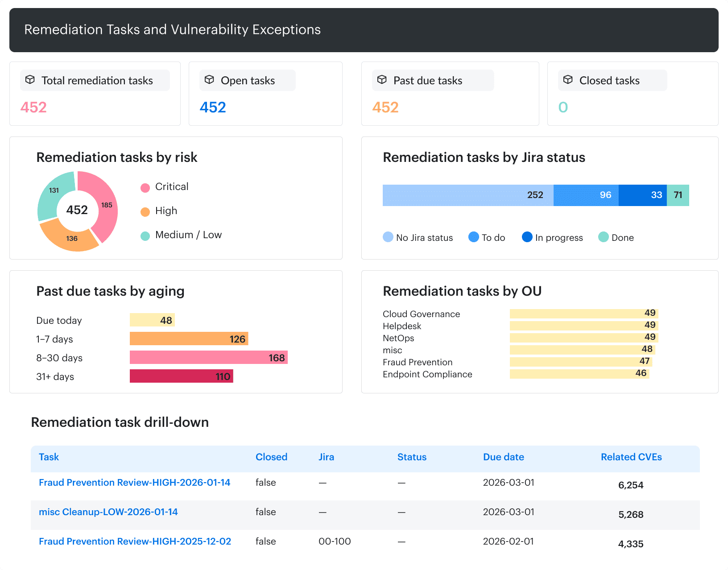Click the Related CVEs value 5,268
This screenshot has height=570, width=728.
[631, 515]
